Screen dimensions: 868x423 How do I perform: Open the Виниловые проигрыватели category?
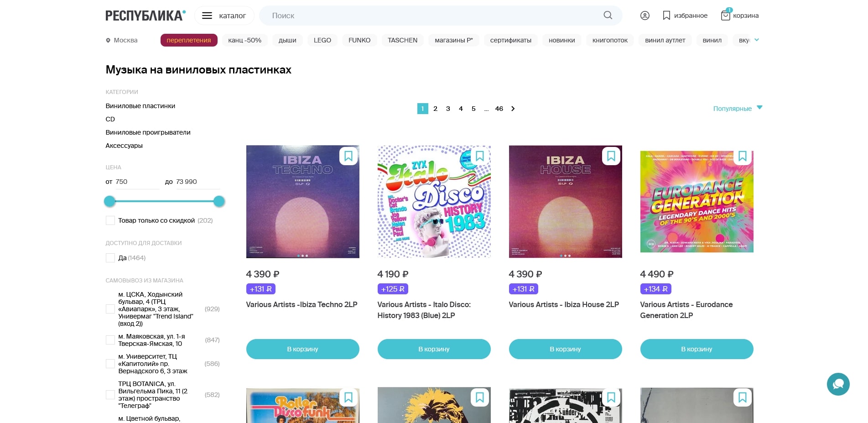coord(148,132)
